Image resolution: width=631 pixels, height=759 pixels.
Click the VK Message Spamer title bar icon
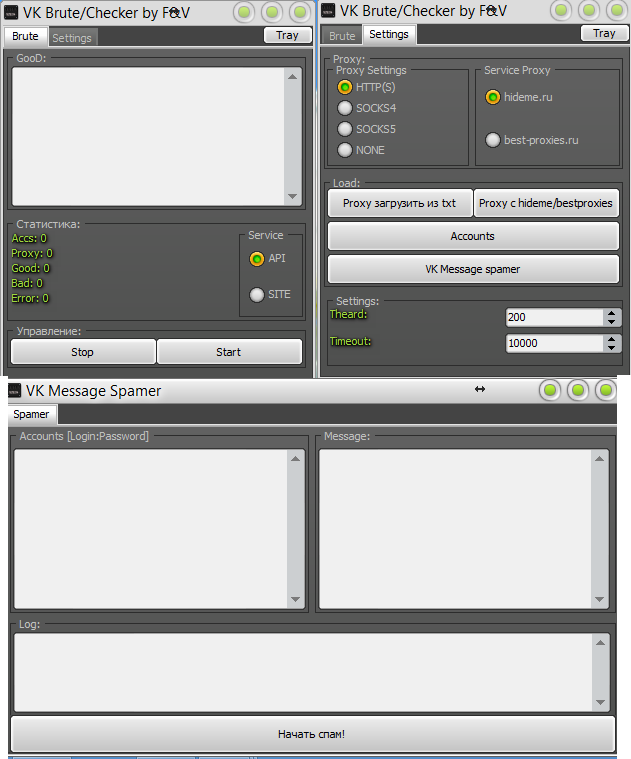pos(14,391)
